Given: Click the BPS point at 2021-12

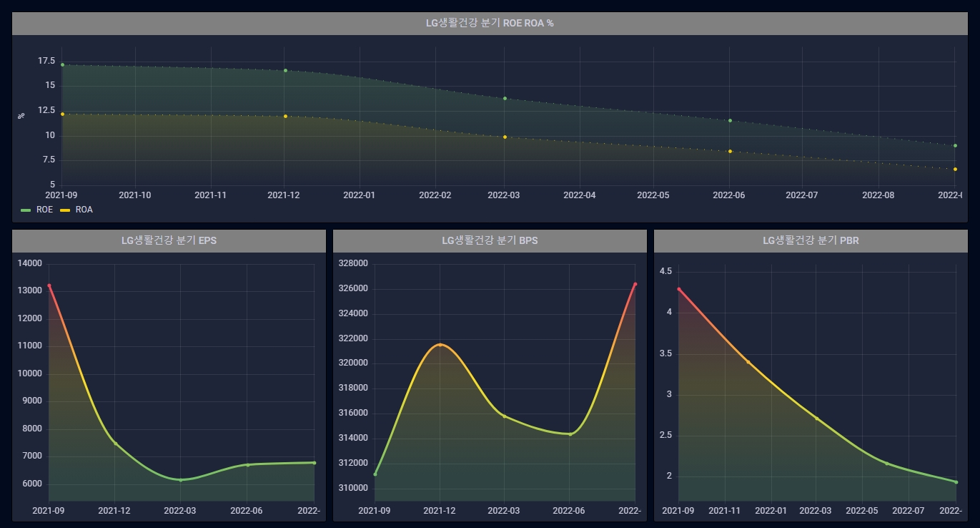Looking at the screenshot, I should 440,345.
